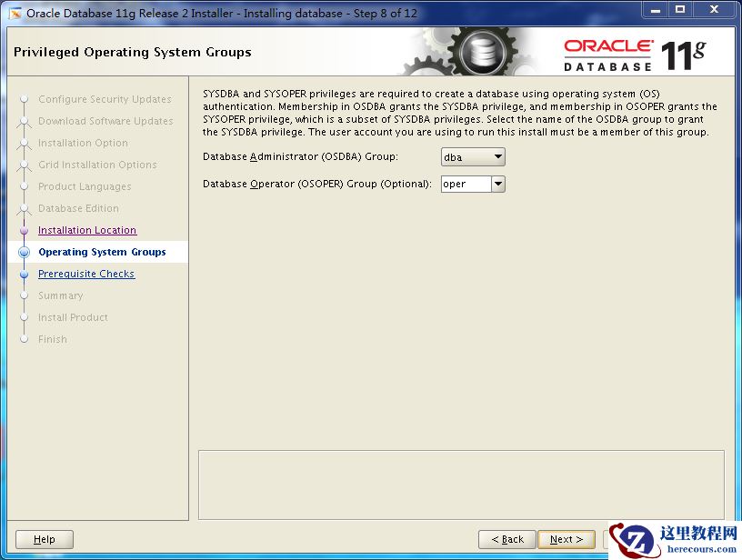Screen dimensions: 742x560
Task: Open the OSDBA Group dropdown arrow
Action: click(x=497, y=157)
